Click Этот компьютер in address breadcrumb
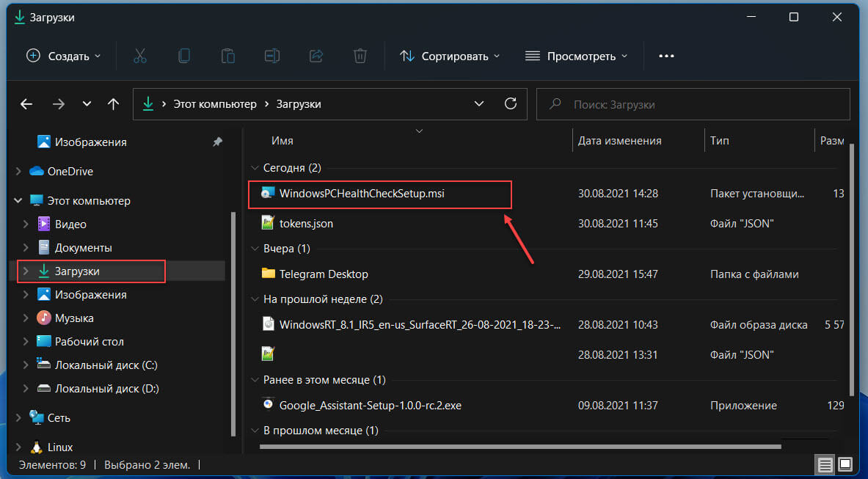Image resolution: width=868 pixels, height=479 pixels. [215, 104]
